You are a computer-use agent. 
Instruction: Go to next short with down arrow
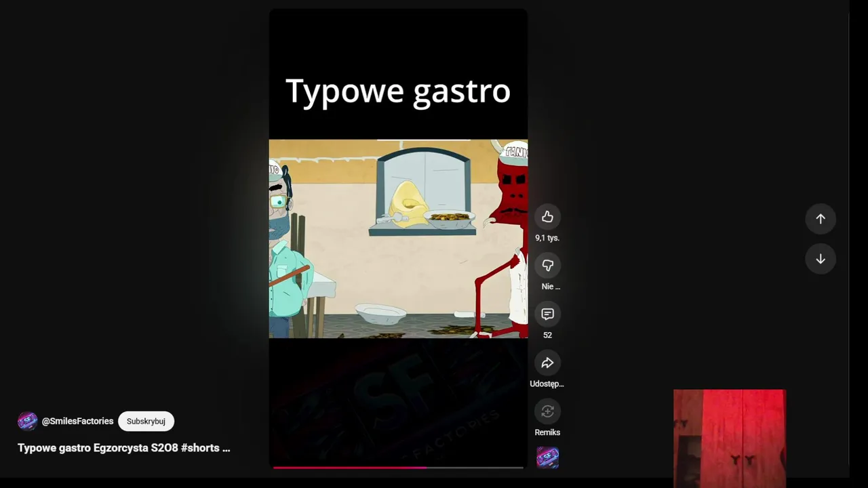point(821,259)
